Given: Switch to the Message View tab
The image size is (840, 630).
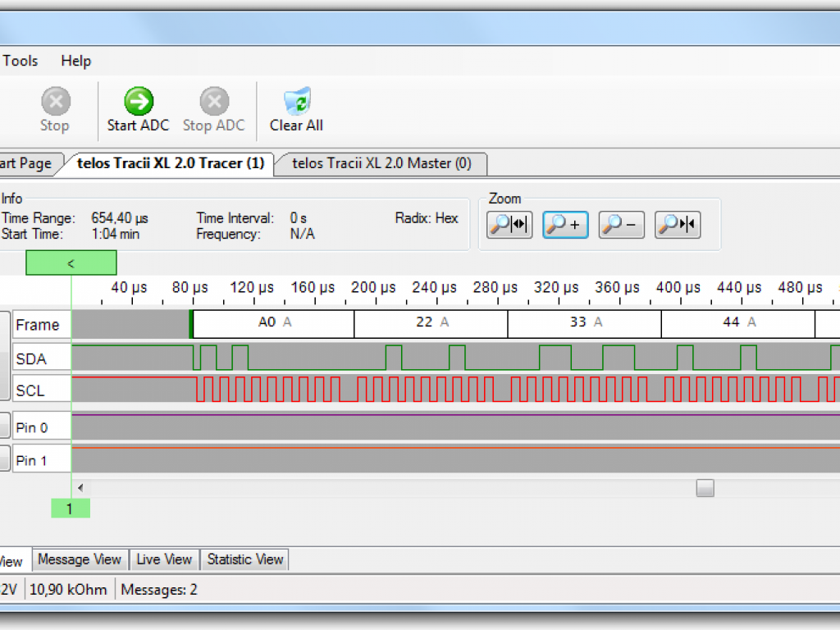Looking at the screenshot, I should 80,559.
